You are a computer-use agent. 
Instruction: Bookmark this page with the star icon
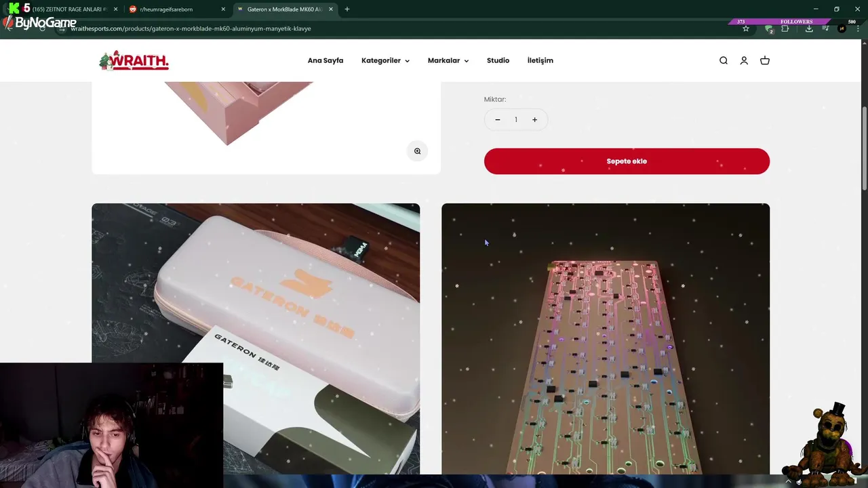point(746,28)
